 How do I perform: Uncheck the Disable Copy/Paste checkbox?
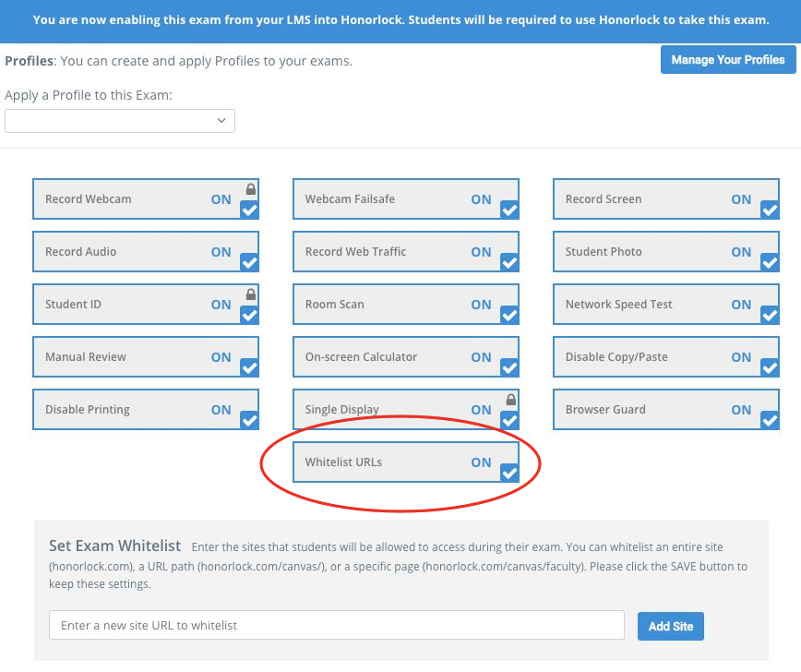[770, 367]
